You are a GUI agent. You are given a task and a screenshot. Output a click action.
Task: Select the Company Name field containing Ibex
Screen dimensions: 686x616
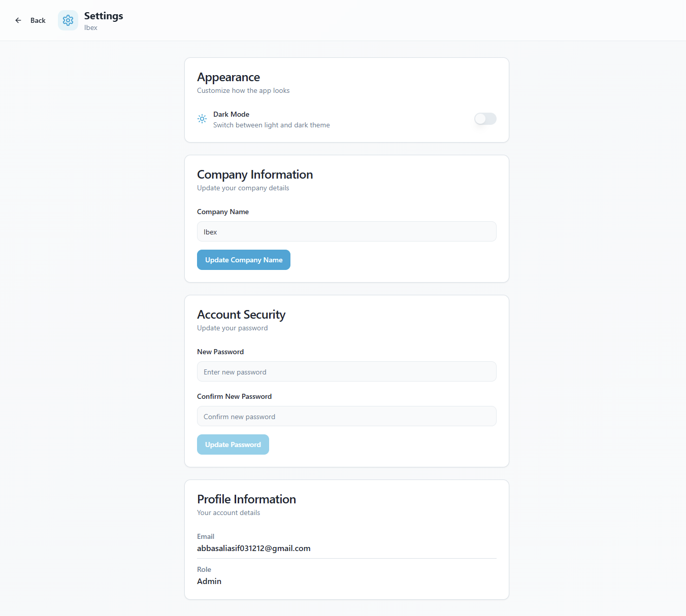(346, 231)
